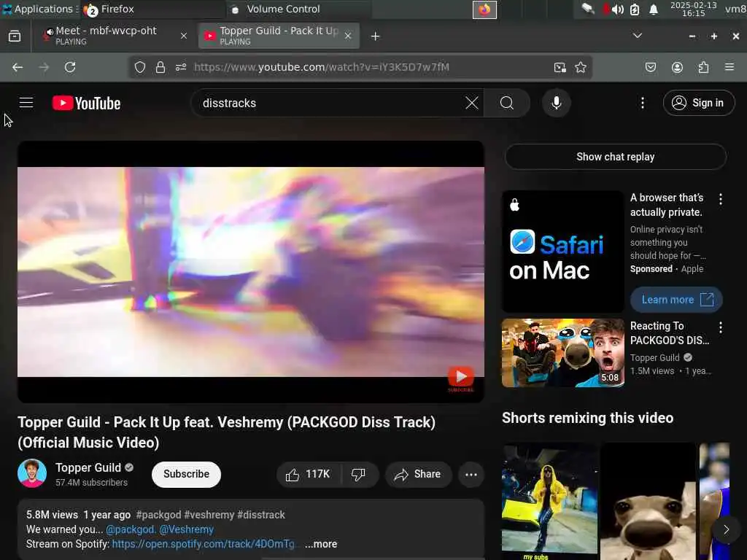747x560 pixels.
Task: Open the Reacting To PACKGOD'S DIS title
Action: (670, 332)
